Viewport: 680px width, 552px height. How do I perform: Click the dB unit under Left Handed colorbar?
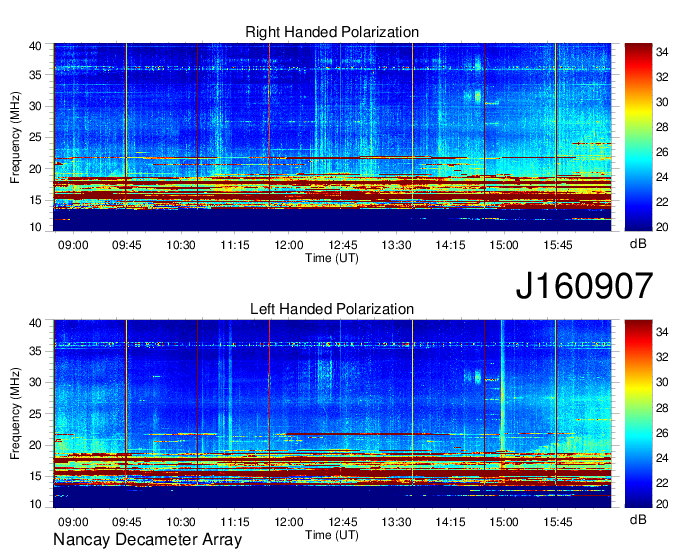(x=638, y=519)
